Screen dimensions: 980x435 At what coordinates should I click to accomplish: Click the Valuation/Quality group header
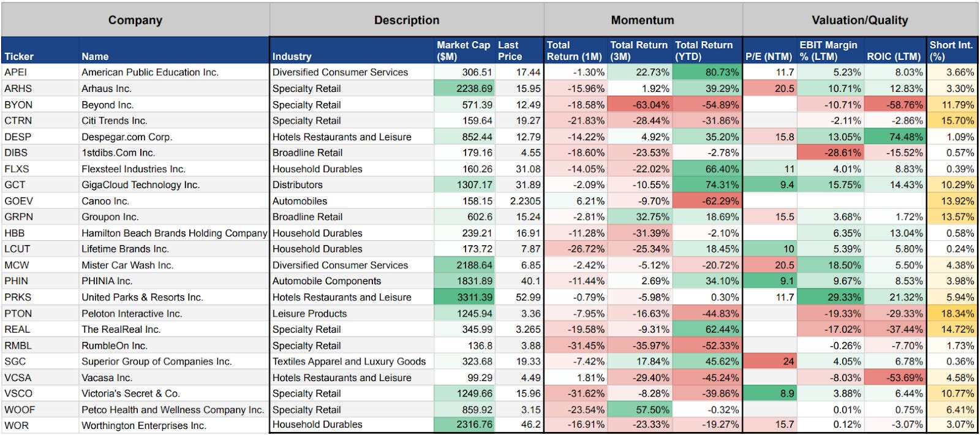[860, 20]
